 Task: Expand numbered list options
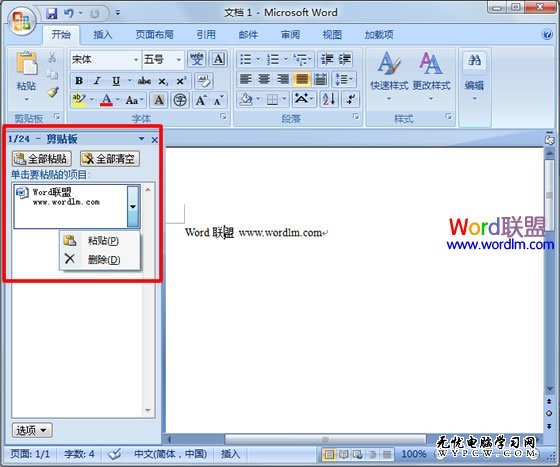click(x=286, y=59)
